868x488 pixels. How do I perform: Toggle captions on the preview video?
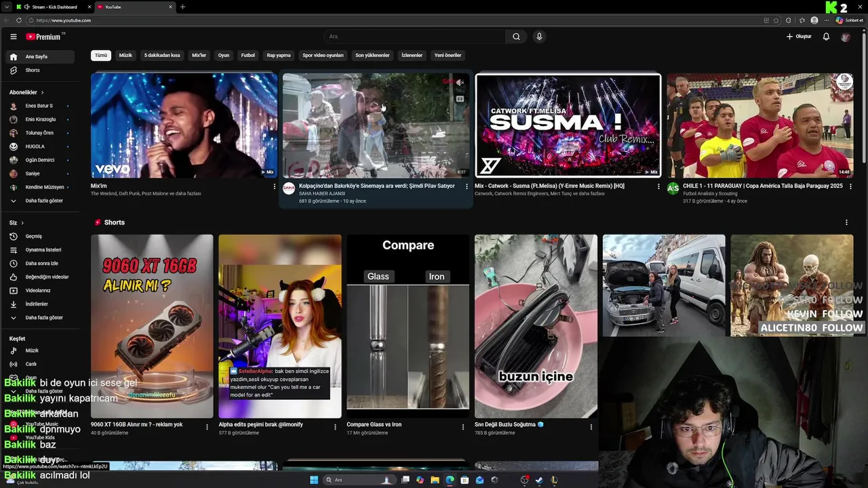tap(460, 99)
